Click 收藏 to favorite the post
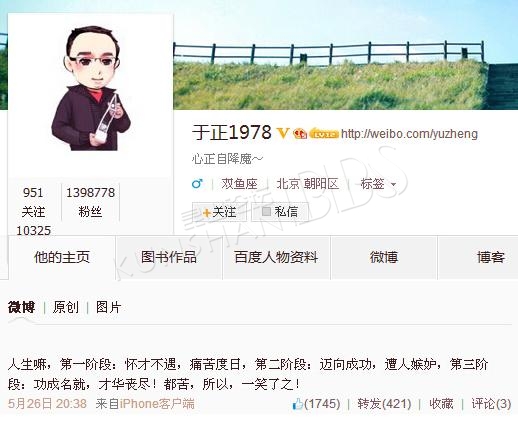Screen dimensions: 518x426 [x=441, y=404]
